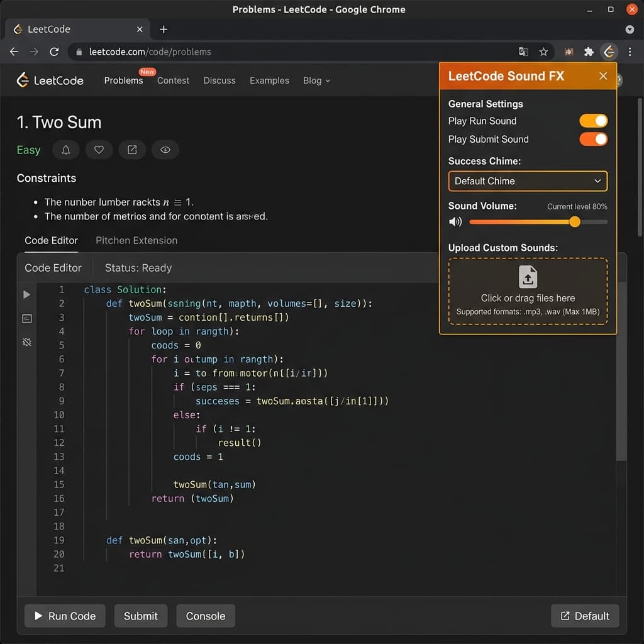644x644 pixels.
Task: Click the share external-link icon near Easy
Action: [x=132, y=150]
